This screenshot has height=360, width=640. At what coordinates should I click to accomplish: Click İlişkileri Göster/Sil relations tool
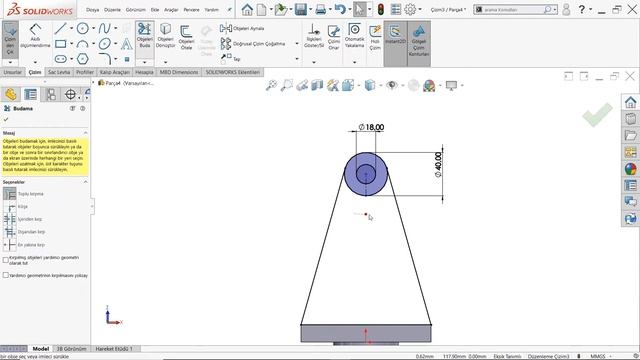(314, 36)
